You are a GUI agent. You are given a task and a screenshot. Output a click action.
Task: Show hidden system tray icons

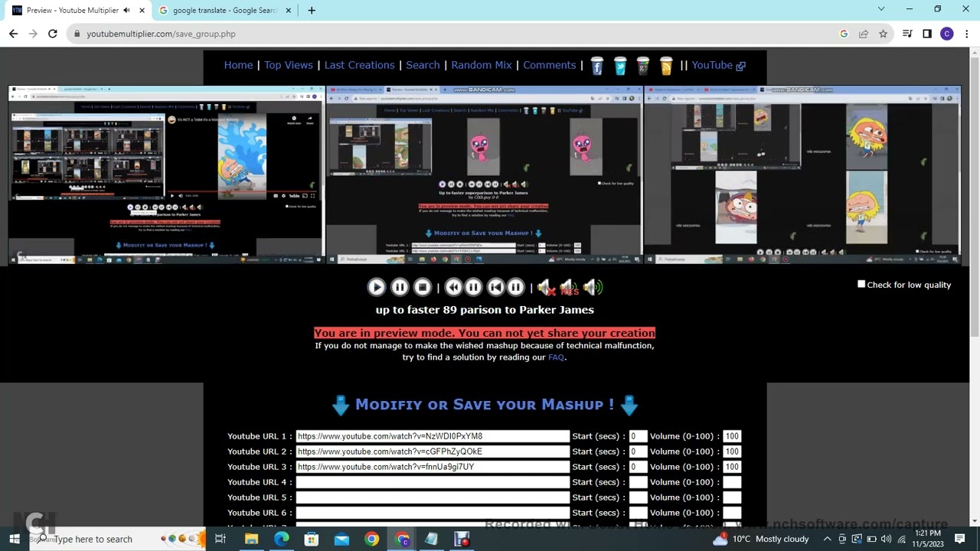[x=827, y=539]
